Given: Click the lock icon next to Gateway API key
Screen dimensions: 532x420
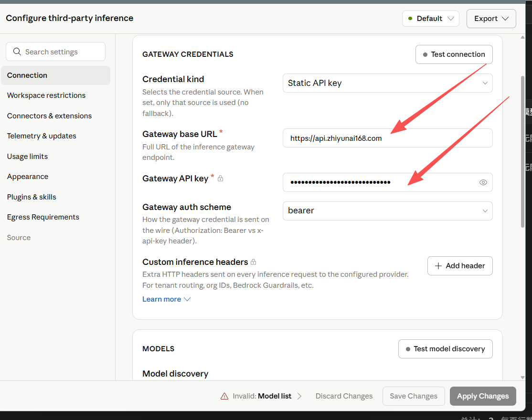Looking at the screenshot, I should pos(220,178).
